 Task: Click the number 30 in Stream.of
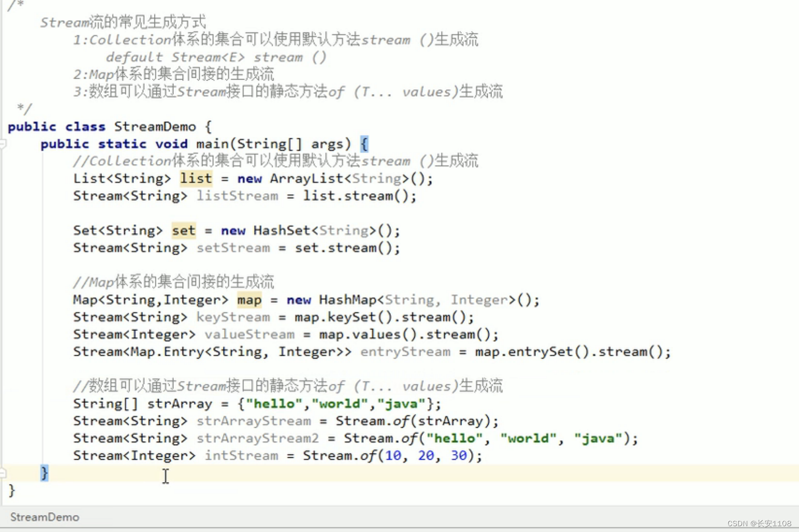click(x=459, y=456)
